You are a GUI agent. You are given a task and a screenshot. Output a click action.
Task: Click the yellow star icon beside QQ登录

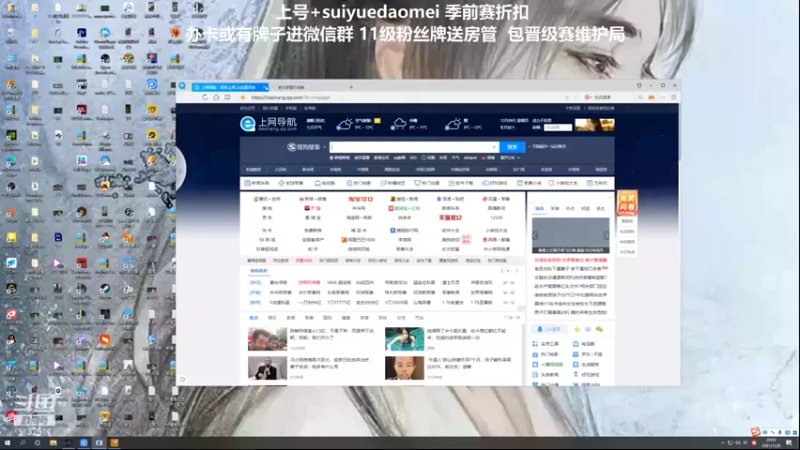tap(577, 329)
